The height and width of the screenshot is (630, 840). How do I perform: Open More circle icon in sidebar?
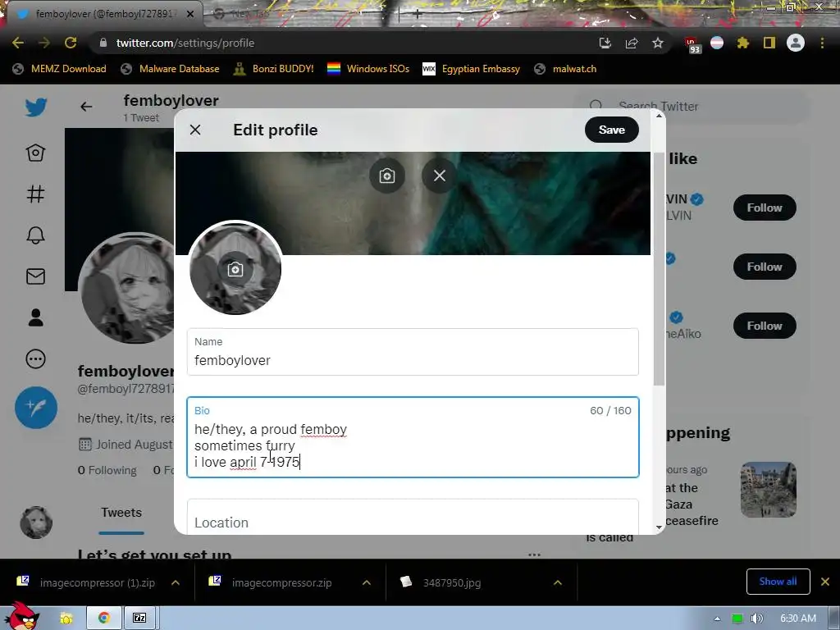[35, 359]
